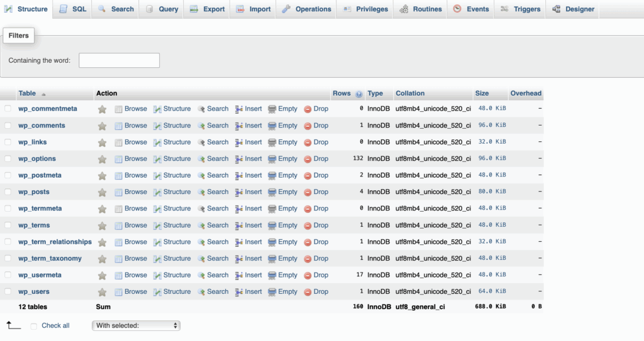The image size is (644, 341).
Task: Click the Containing the word field
Action: tap(119, 60)
